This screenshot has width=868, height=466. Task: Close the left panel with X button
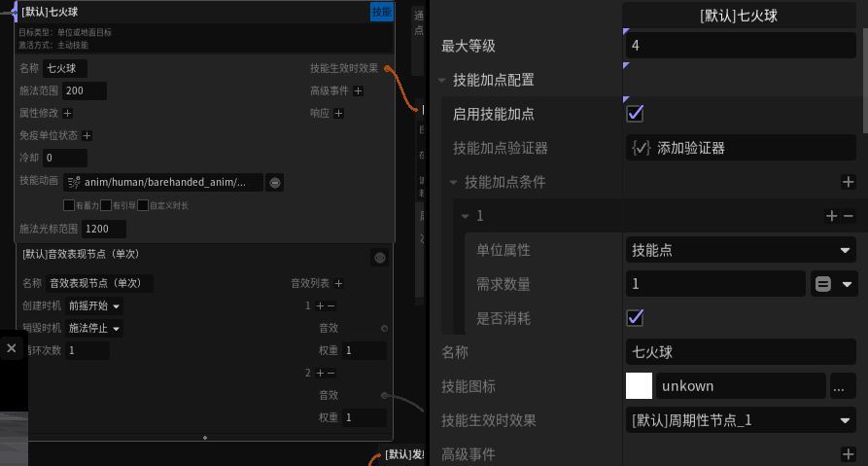pos(11,348)
